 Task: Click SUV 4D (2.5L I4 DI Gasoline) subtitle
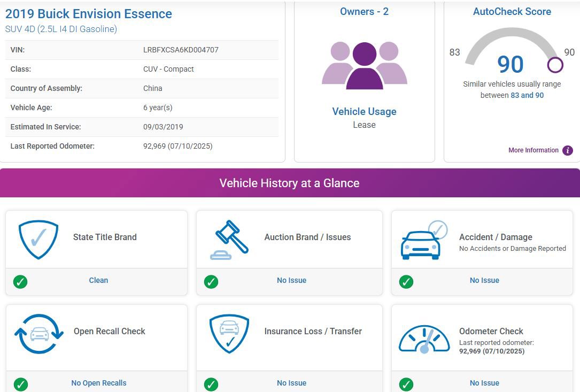61,29
